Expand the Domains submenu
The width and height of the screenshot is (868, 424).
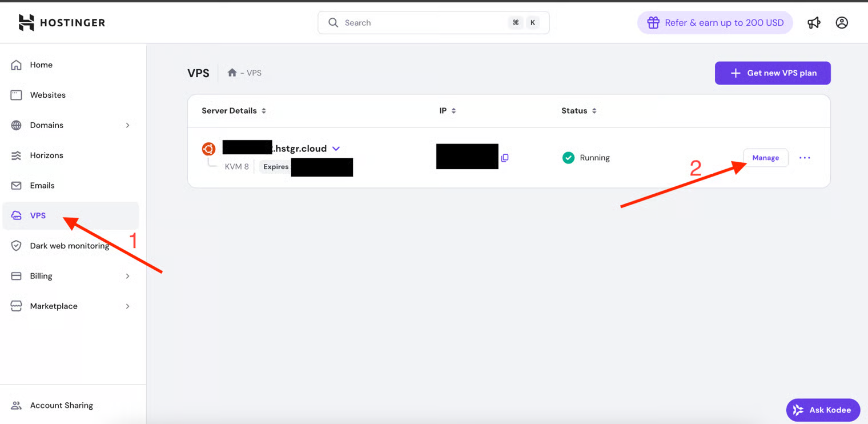click(x=127, y=125)
